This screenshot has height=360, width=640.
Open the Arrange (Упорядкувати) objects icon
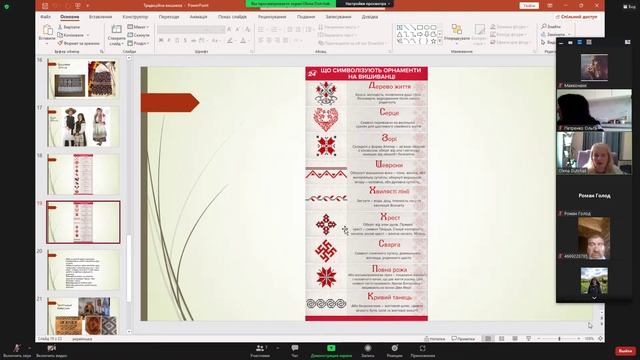(456, 29)
